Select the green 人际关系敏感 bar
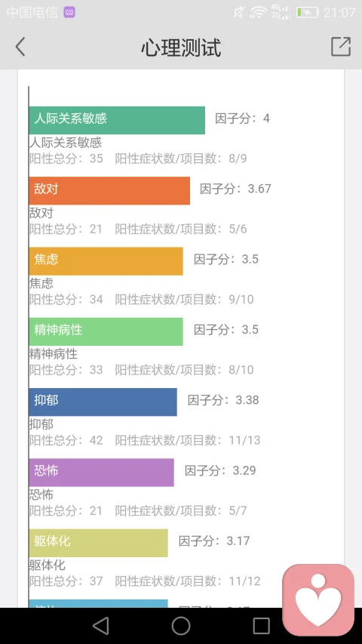The width and height of the screenshot is (362, 644). coord(117,120)
